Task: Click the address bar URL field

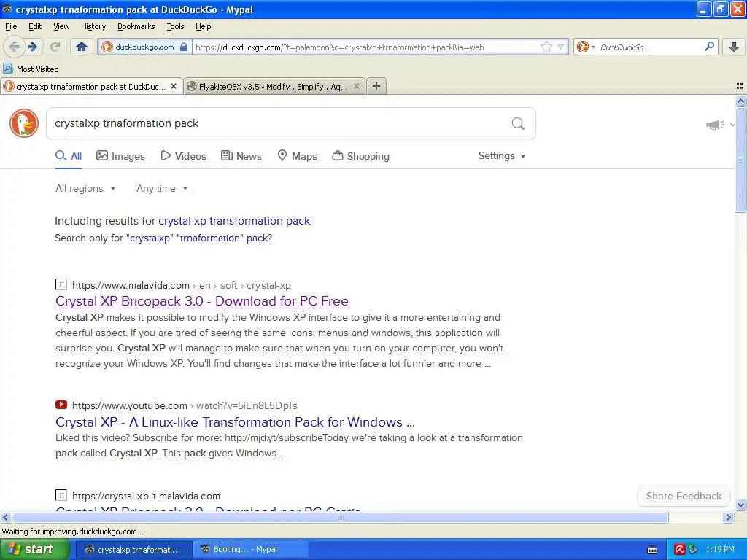Action: [366, 47]
